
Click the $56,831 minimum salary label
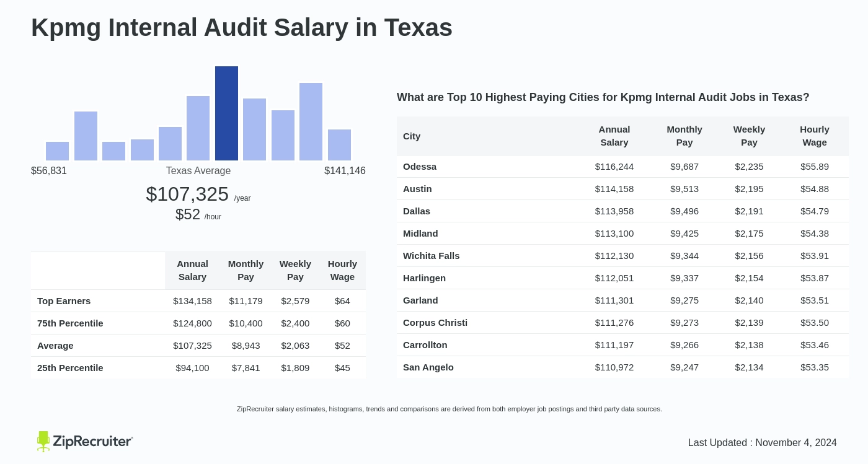pyautogui.click(x=49, y=171)
